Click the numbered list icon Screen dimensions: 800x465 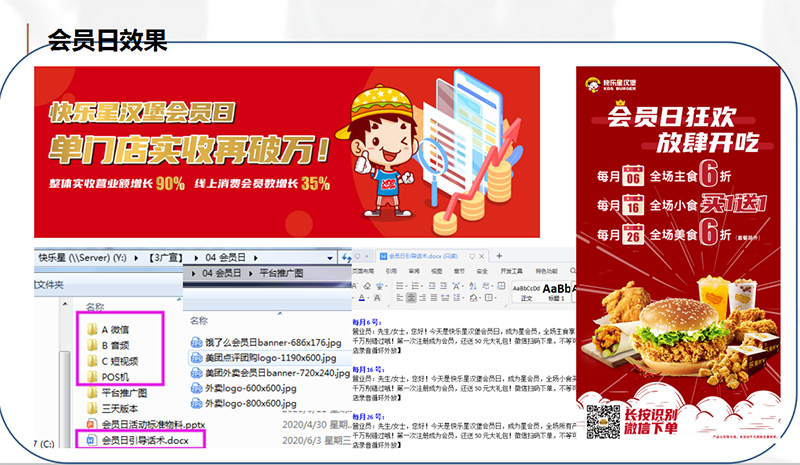coord(415,286)
